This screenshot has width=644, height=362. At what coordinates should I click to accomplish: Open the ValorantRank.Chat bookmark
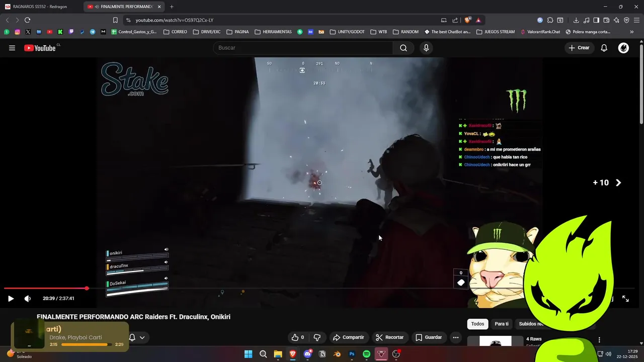coord(540,32)
